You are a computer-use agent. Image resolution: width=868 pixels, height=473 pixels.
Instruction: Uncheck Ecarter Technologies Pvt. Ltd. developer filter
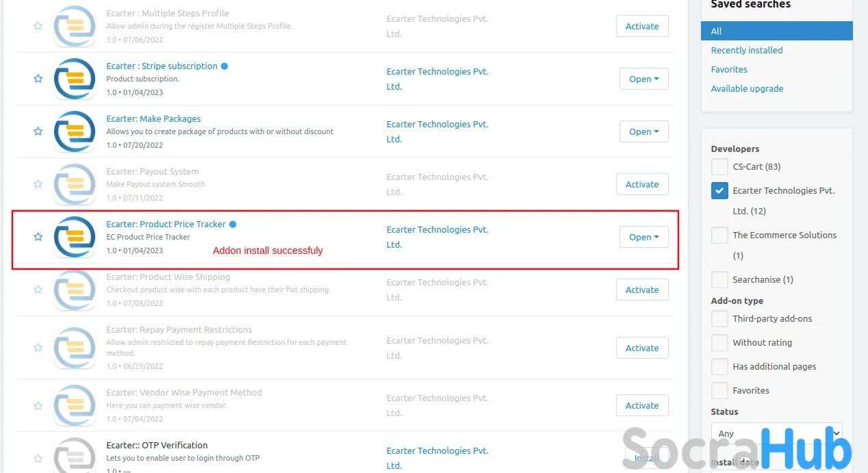click(719, 191)
